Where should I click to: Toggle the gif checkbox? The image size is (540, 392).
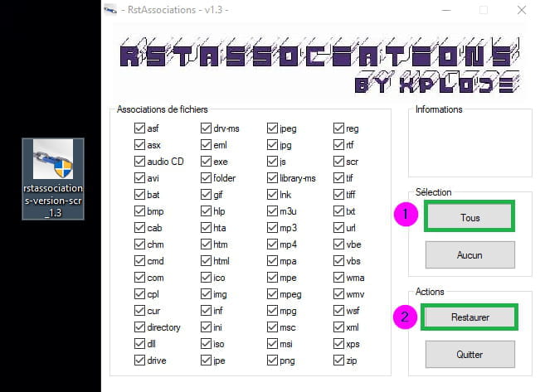(x=206, y=195)
